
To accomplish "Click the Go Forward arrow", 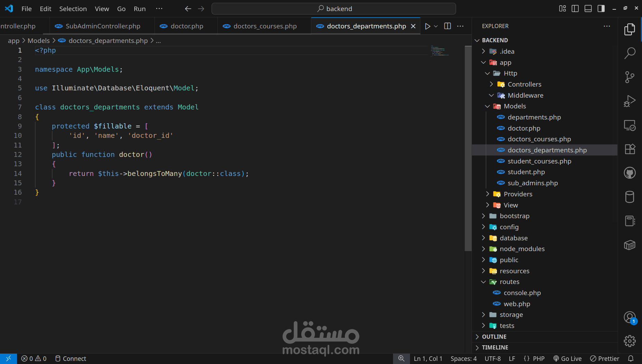I will (x=201, y=9).
